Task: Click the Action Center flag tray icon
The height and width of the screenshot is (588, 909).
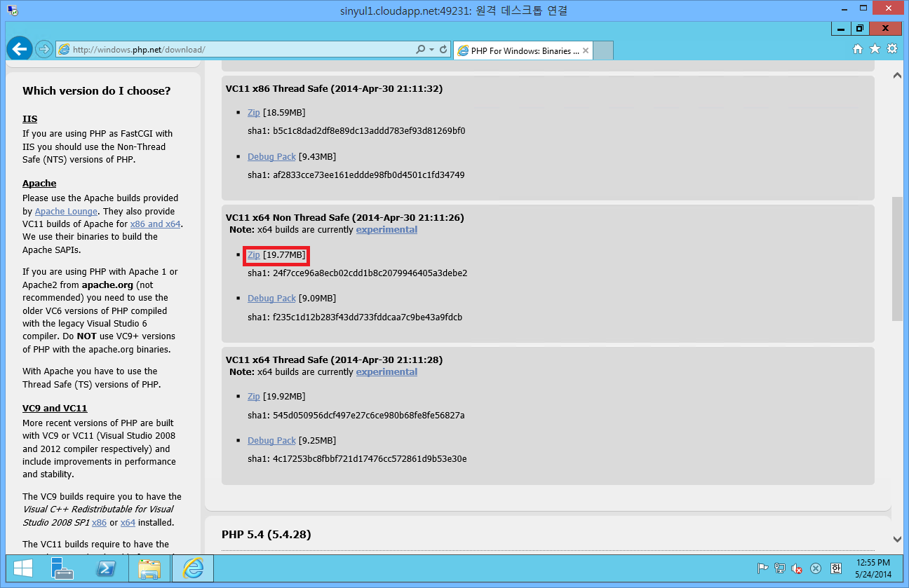Action: click(x=763, y=568)
